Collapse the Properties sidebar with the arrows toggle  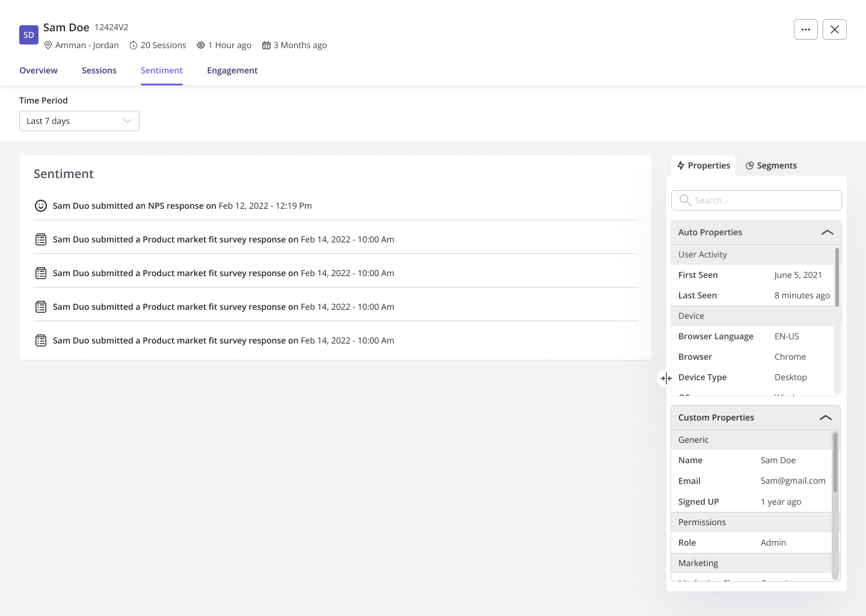click(x=666, y=378)
